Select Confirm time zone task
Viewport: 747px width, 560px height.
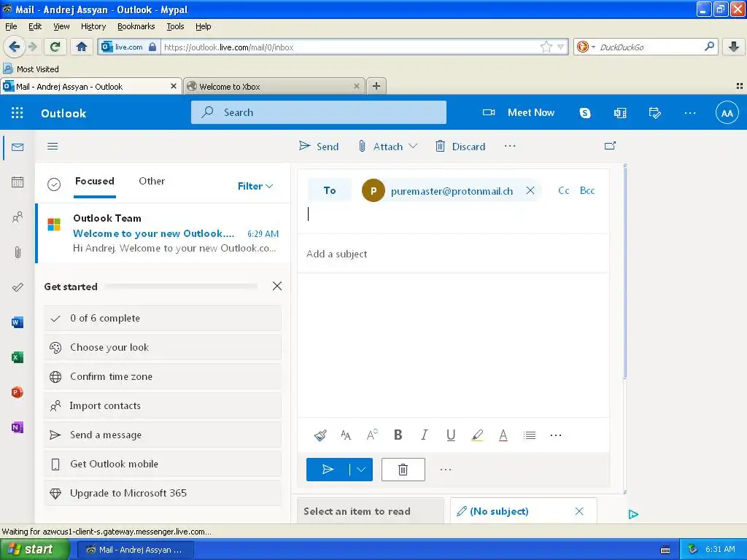[163, 377]
